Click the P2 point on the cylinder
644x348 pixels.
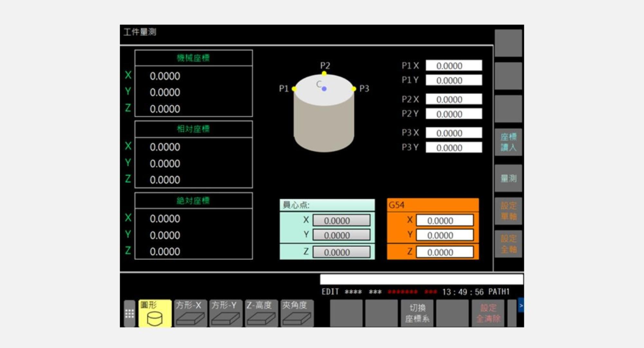(324, 73)
